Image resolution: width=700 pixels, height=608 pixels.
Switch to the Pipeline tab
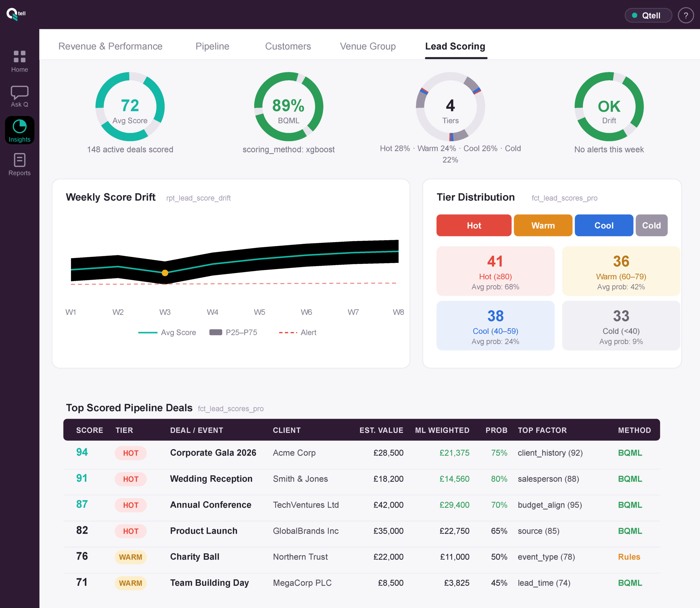tap(212, 46)
